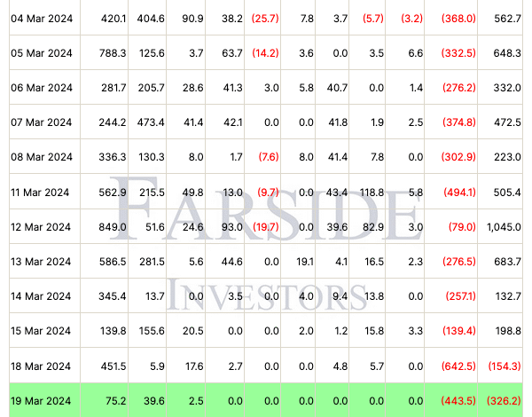Click value 562.9 in 11 Mar row
This screenshot has height=417, width=532.
(x=113, y=193)
